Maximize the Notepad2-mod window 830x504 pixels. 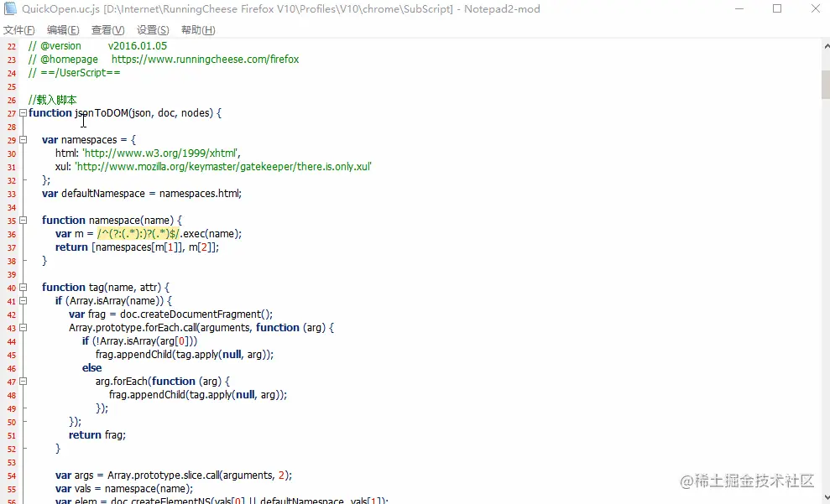coord(777,9)
